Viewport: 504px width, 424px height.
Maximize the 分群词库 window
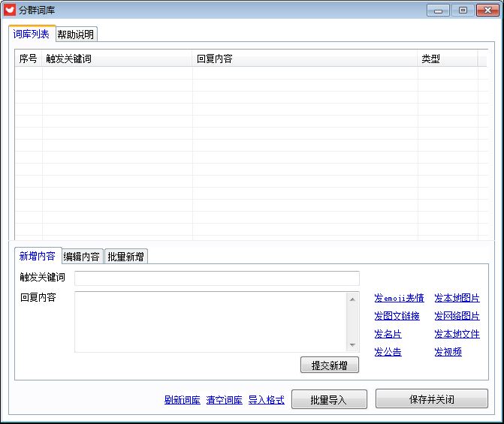coord(463,11)
